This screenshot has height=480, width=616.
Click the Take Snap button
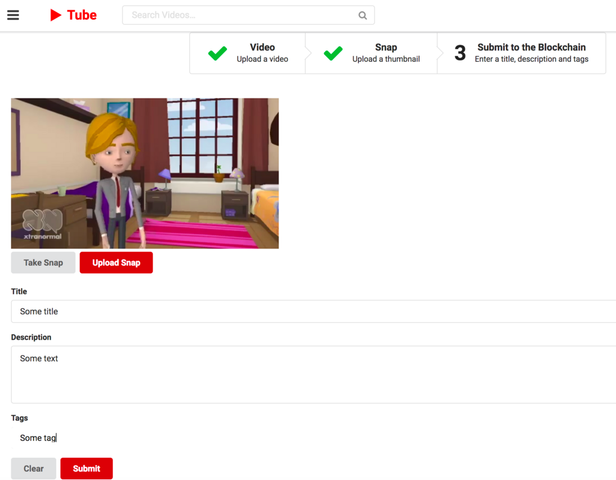tap(43, 262)
